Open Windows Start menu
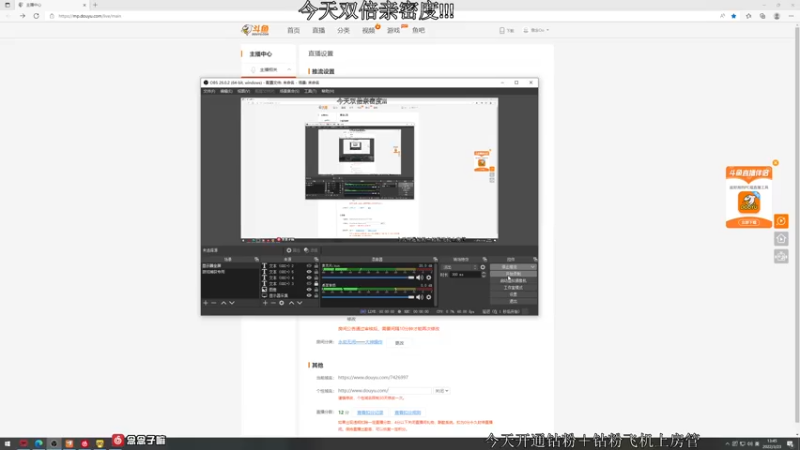Viewport: 800px width, 450px height. [x=8, y=443]
